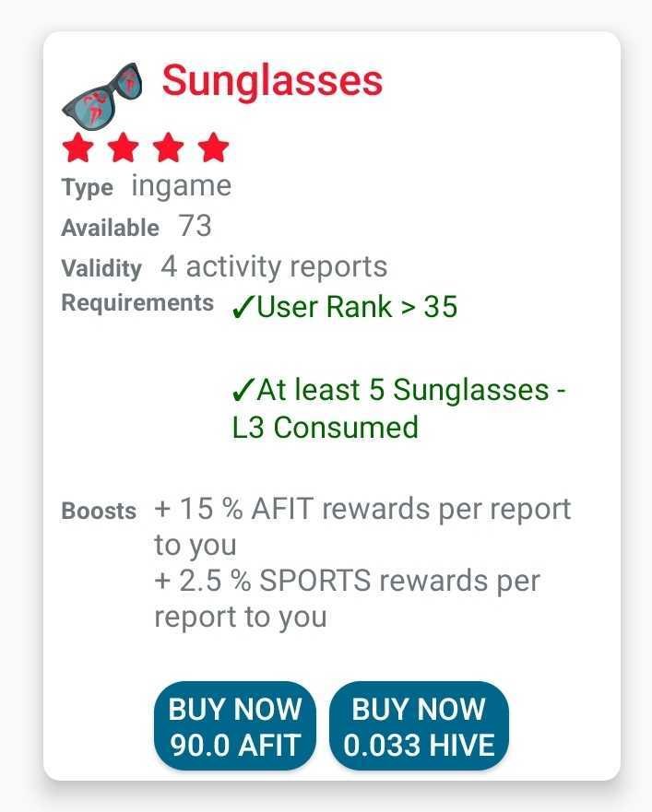
Task: Click the second red rating star
Action: [123, 147]
